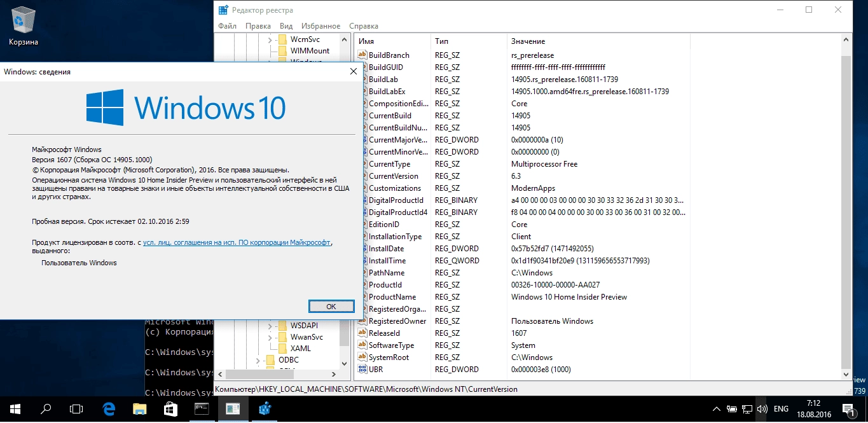The image size is (868, 423).
Task: Select the XAML tree item label
Action: pos(301,349)
